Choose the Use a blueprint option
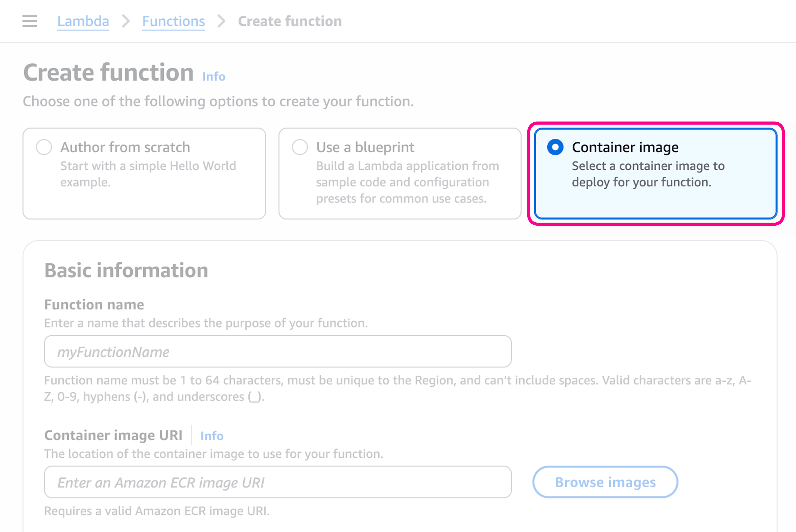Image resolution: width=796 pixels, height=532 pixels. [x=300, y=147]
